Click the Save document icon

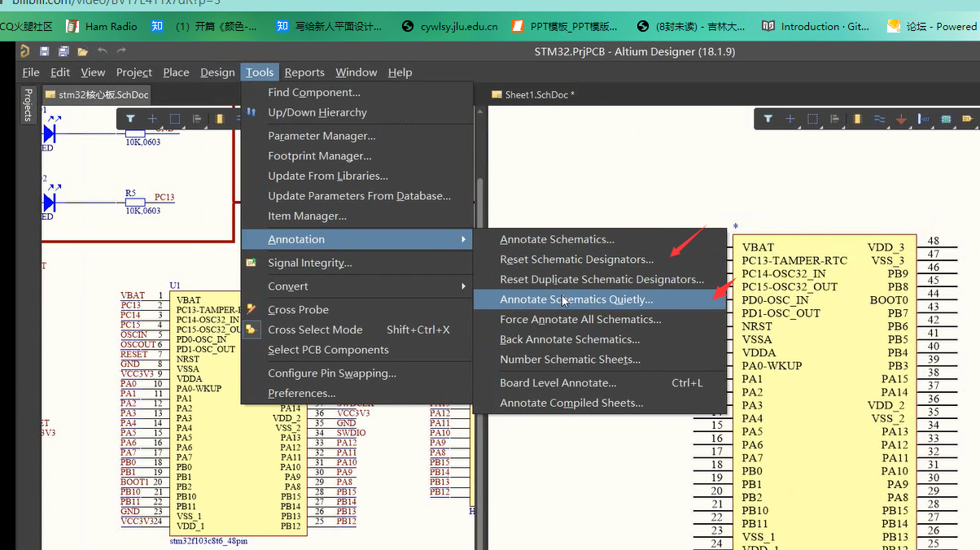pyautogui.click(x=43, y=50)
